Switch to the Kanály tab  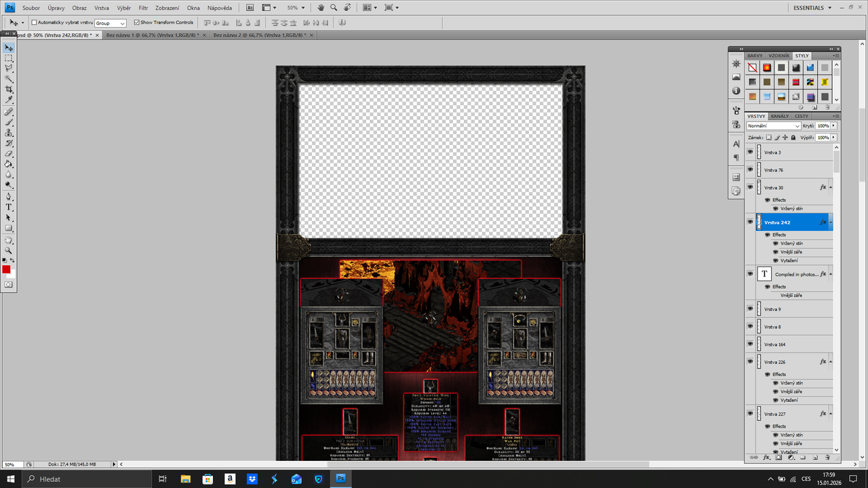[x=779, y=116]
